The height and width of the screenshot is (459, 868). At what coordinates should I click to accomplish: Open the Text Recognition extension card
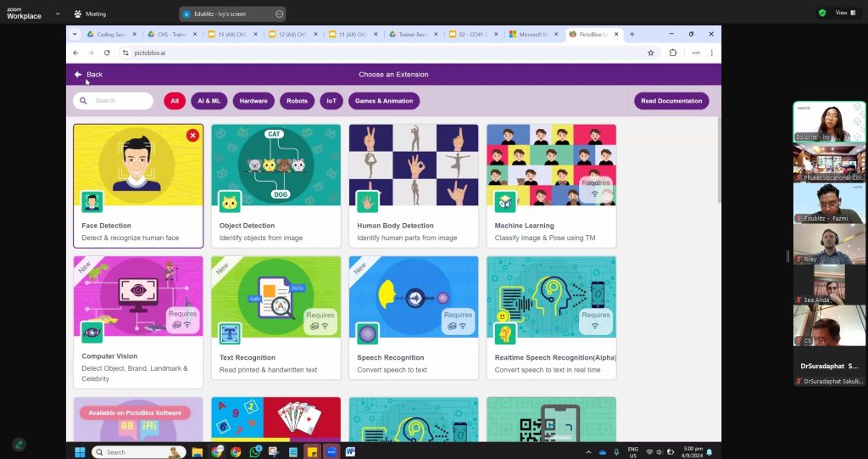pos(276,318)
